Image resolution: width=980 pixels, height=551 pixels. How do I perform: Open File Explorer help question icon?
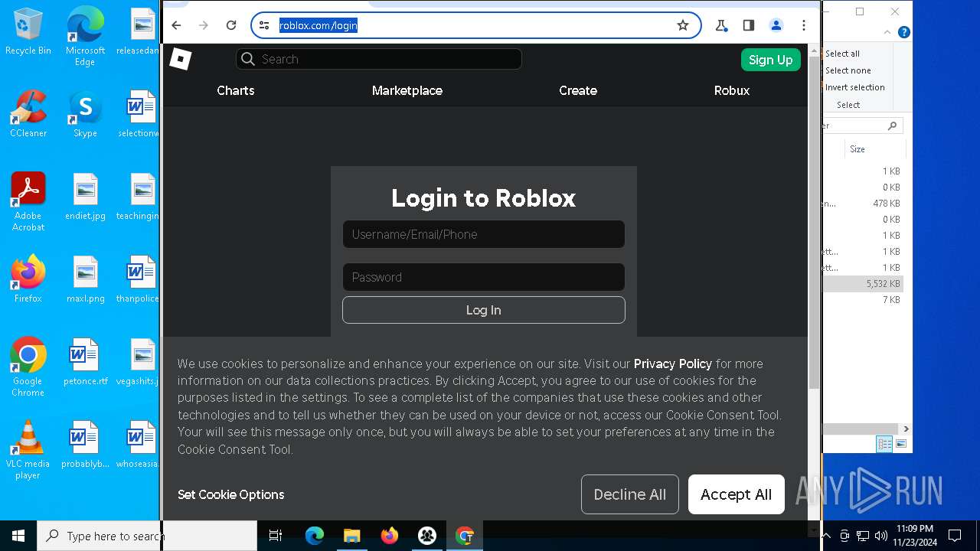tap(903, 32)
